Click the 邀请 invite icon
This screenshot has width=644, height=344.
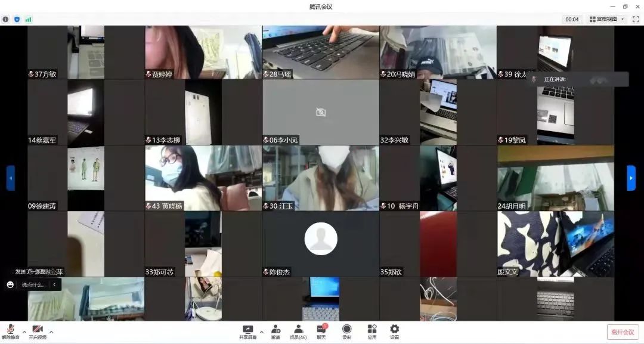point(275,330)
